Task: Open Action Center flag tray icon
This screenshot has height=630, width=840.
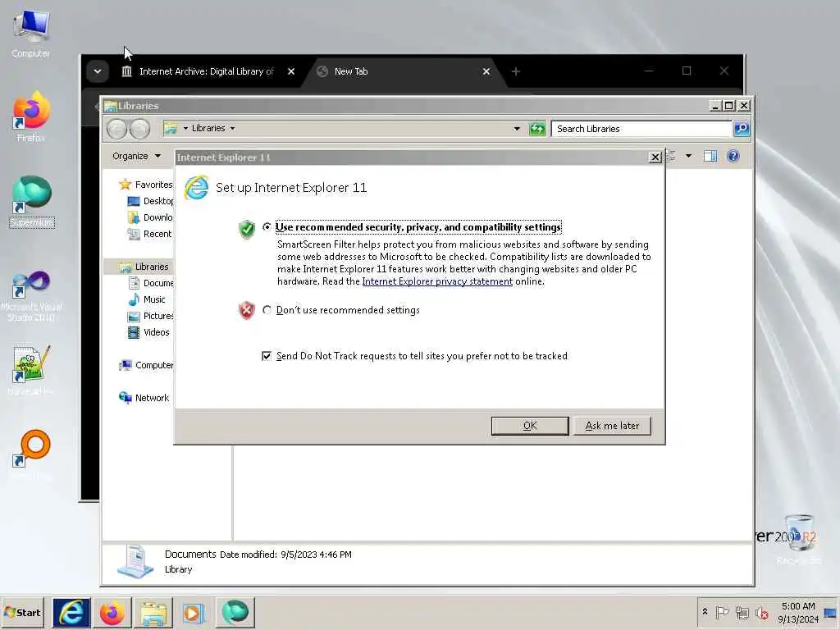Action: (722, 612)
